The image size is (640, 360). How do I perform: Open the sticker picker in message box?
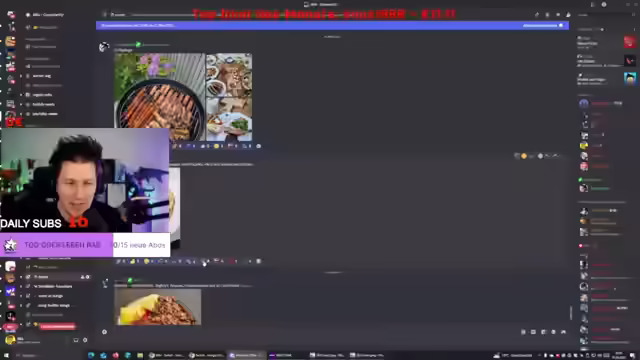543,332
